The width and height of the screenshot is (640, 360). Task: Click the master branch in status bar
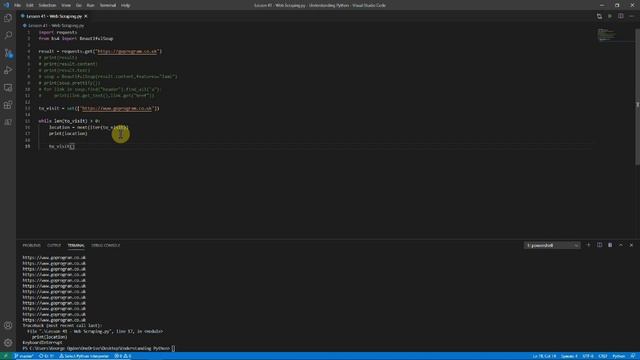(x=24, y=356)
